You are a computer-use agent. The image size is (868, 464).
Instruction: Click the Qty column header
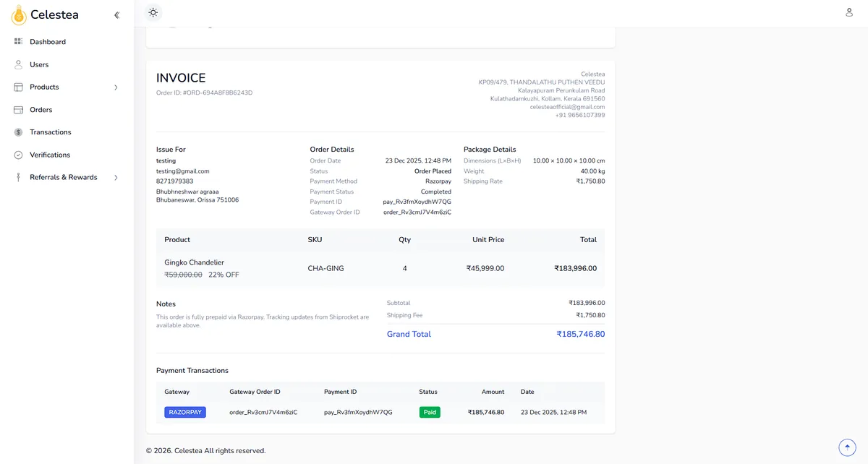coord(404,239)
